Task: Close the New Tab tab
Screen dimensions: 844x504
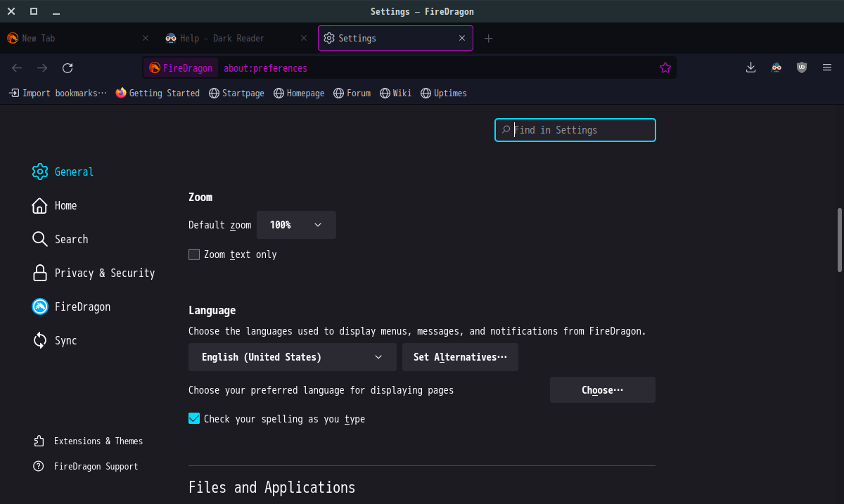Action: tap(146, 39)
